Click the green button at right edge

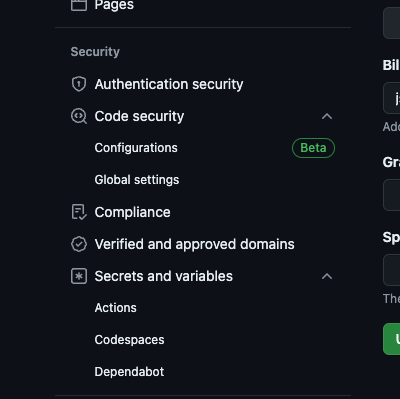392,339
